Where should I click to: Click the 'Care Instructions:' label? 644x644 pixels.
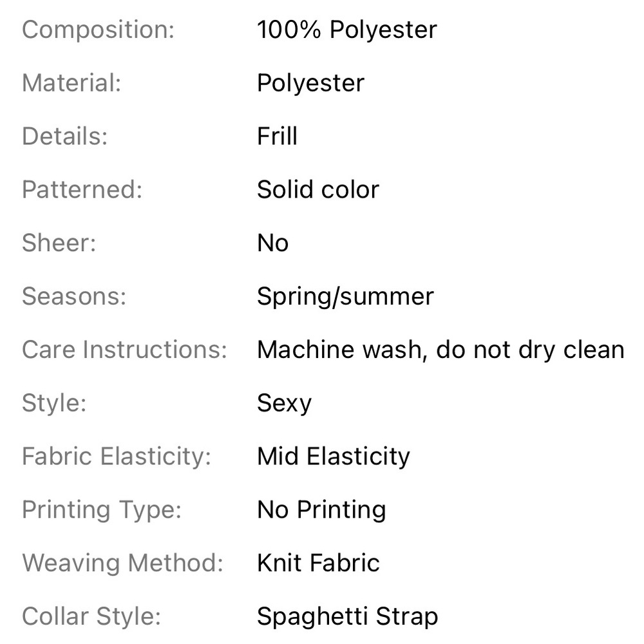click(x=124, y=350)
